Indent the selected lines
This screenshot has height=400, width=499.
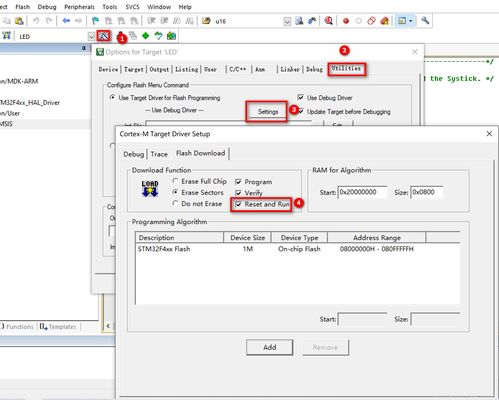pyautogui.click(x=152, y=21)
